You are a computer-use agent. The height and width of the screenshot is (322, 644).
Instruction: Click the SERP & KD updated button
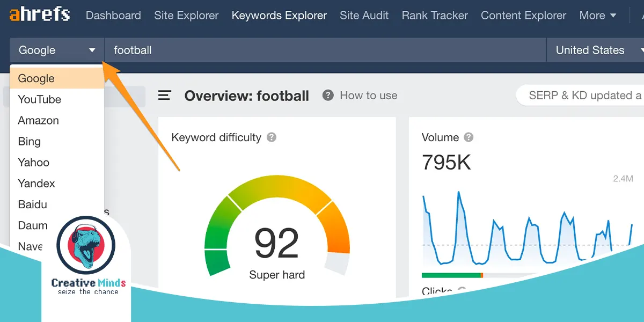tap(582, 96)
